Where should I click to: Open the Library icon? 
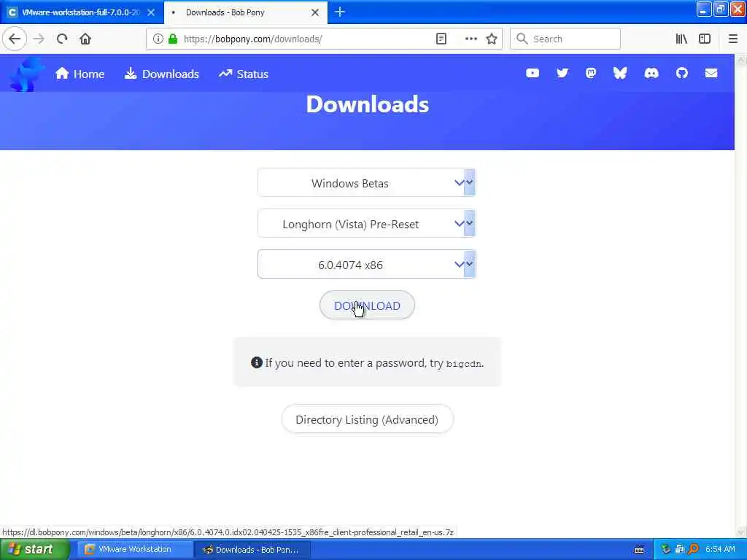point(681,39)
